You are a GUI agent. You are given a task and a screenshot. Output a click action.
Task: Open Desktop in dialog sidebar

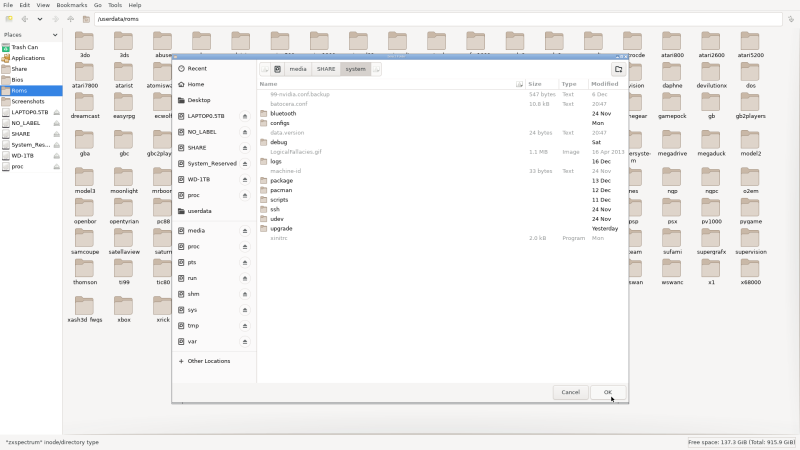point(214,100)
